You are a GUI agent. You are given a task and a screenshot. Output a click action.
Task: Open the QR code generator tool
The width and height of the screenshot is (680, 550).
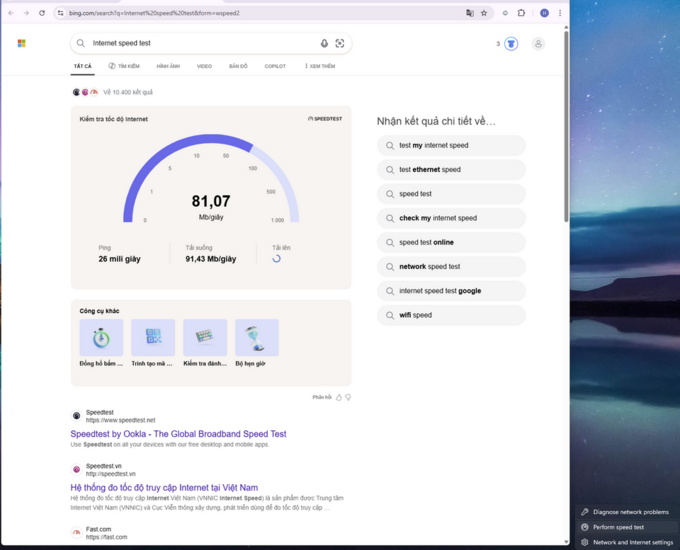(153, 338)
